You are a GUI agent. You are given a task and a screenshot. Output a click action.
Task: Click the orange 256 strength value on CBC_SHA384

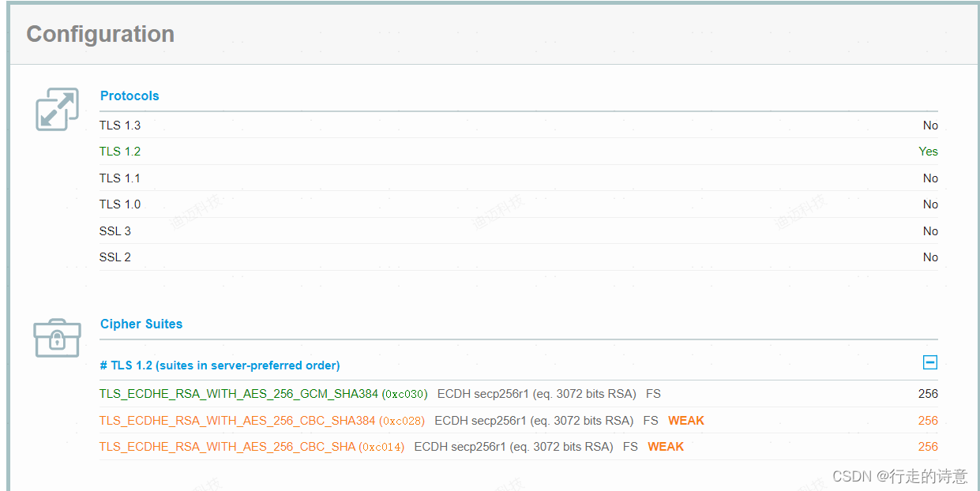point(928,420)
